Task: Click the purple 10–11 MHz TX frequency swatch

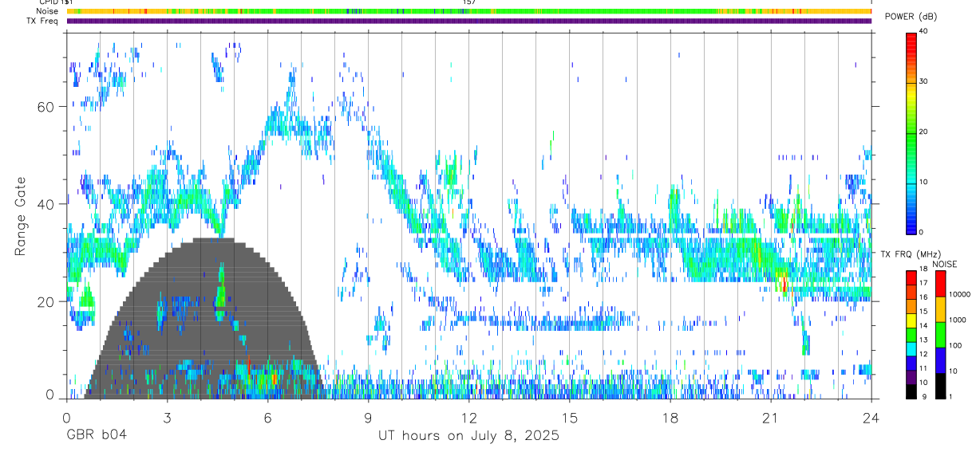Action: pos(911,378)
